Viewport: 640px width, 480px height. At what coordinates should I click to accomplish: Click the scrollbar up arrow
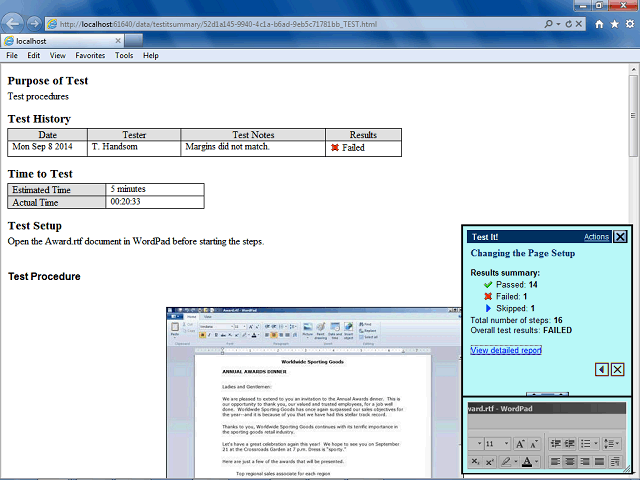point(633,69)
